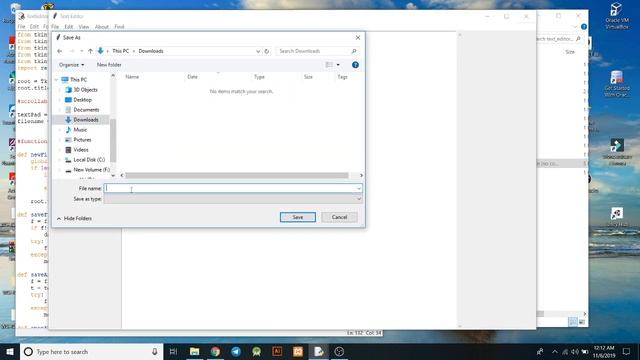Screen dimensions: 640x360
Task: Open Telegram from taskbar
Action: (x=236, y=351)
